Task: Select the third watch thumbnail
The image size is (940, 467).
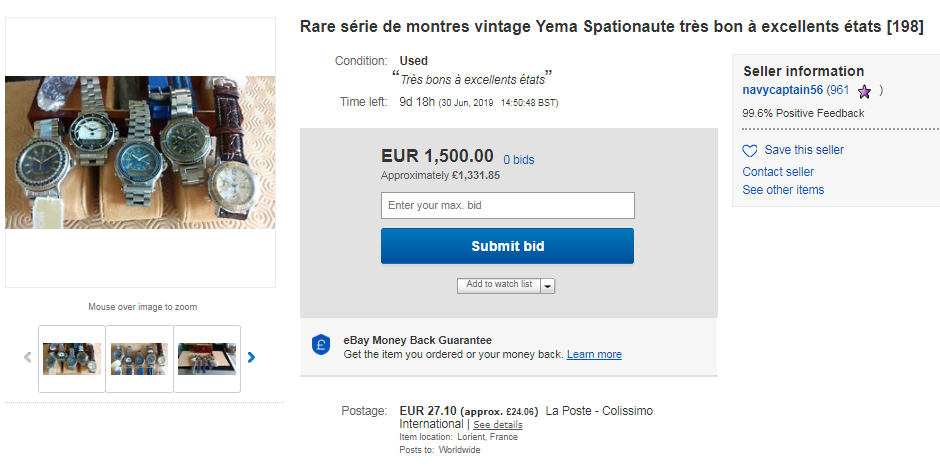Action: coord(207,358)
